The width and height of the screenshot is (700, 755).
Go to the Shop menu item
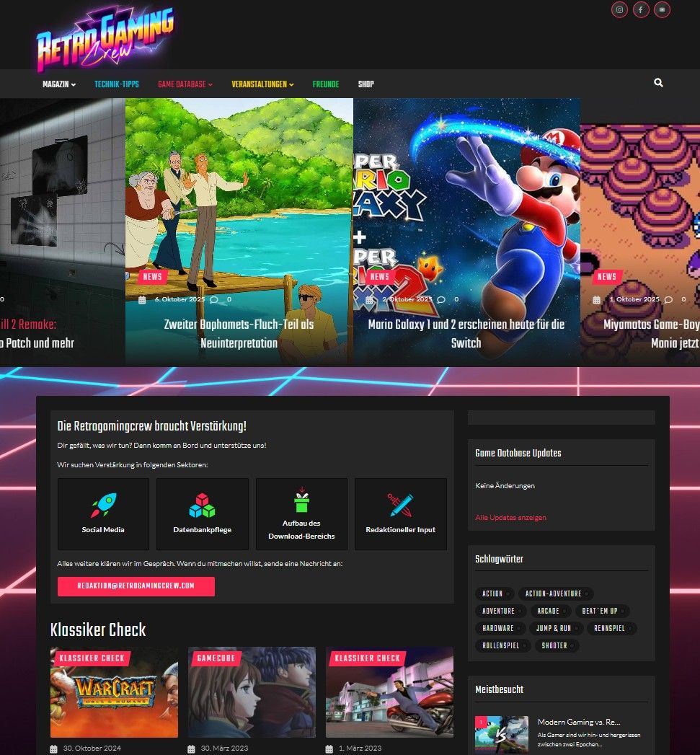pyautogui.click(x=365, y=84)
